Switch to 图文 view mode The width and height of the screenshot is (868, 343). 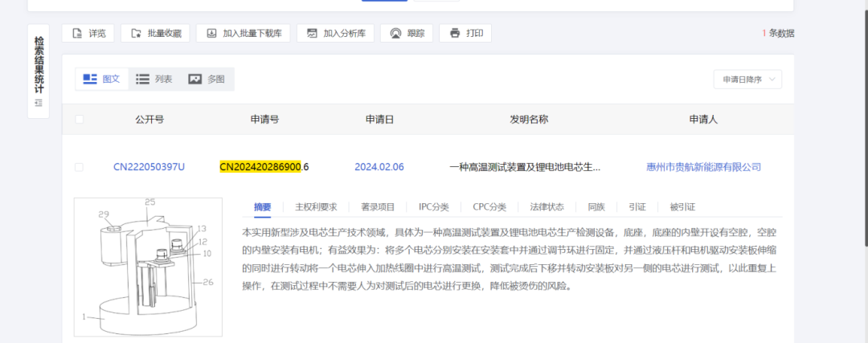[x=102, y=79]
